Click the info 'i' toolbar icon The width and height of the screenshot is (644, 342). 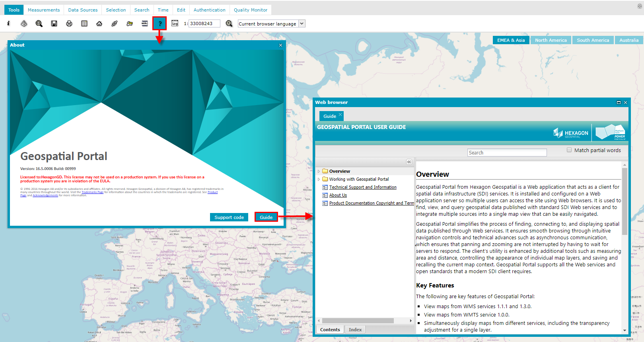8,23
